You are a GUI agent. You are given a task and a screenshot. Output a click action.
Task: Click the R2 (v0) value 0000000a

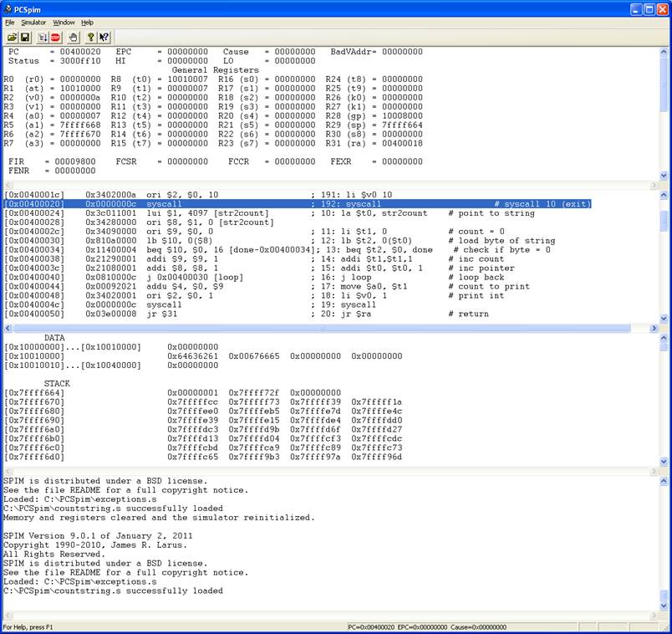click(80, 98)
